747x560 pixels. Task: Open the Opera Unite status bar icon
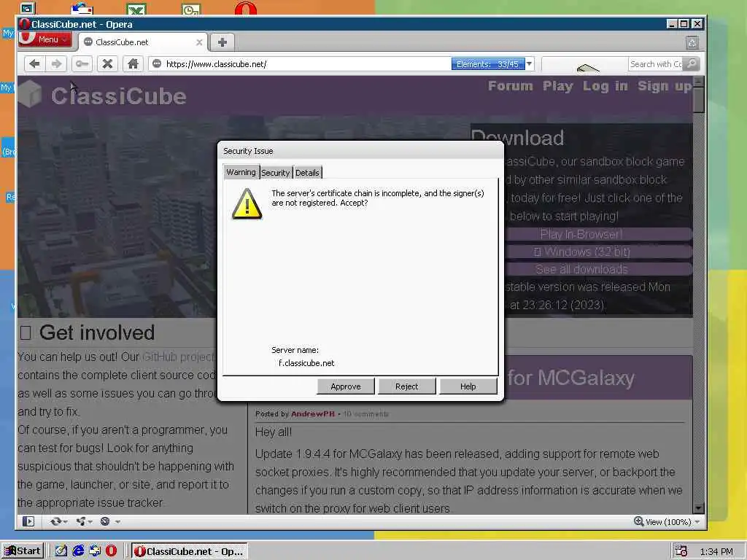[81, 521]
